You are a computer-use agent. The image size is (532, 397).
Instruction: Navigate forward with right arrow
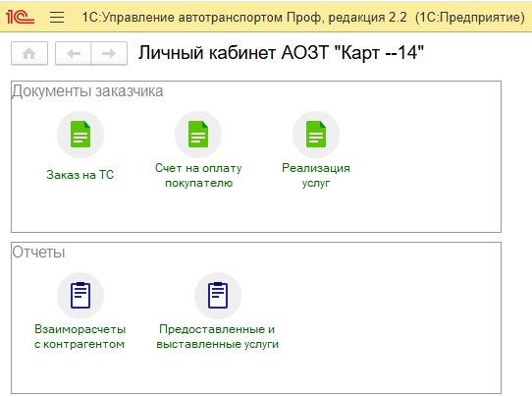109,53
